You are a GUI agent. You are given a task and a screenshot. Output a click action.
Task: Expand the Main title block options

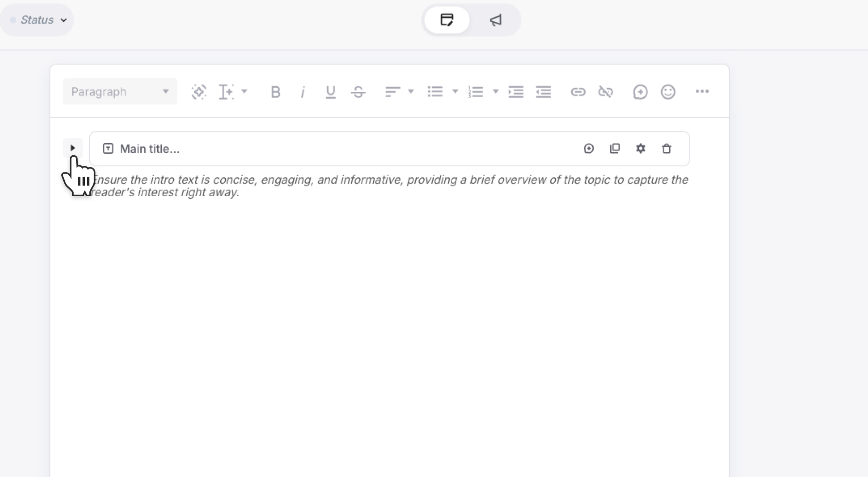(x=73, y=148)
